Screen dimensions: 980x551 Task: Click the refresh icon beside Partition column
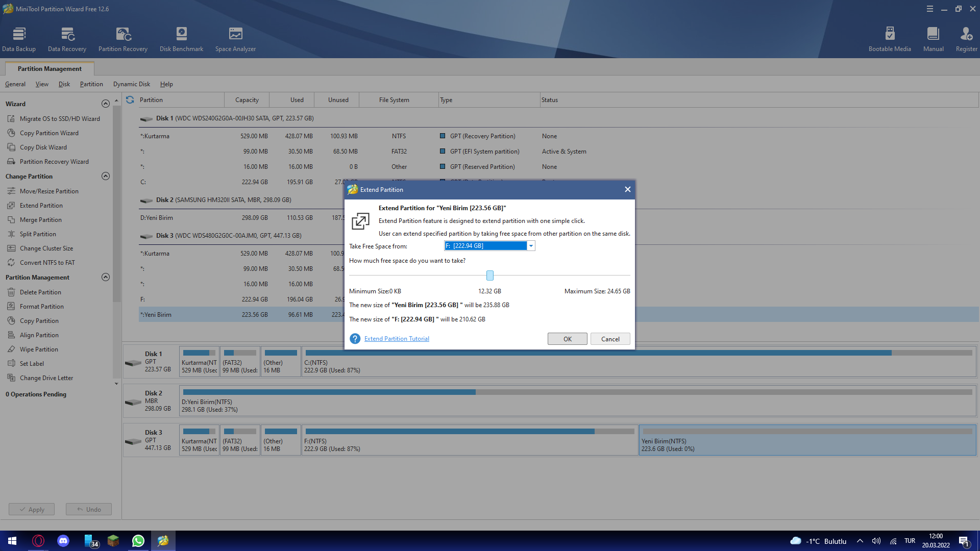[130, 100]
